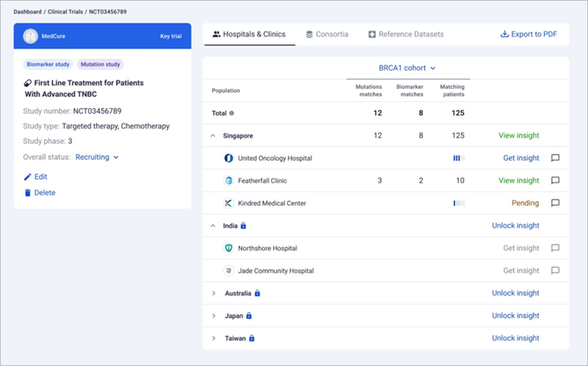588x366 pixels.
Task: Open comment icon for Northshore Hospital
Action: tap(555, 248)
